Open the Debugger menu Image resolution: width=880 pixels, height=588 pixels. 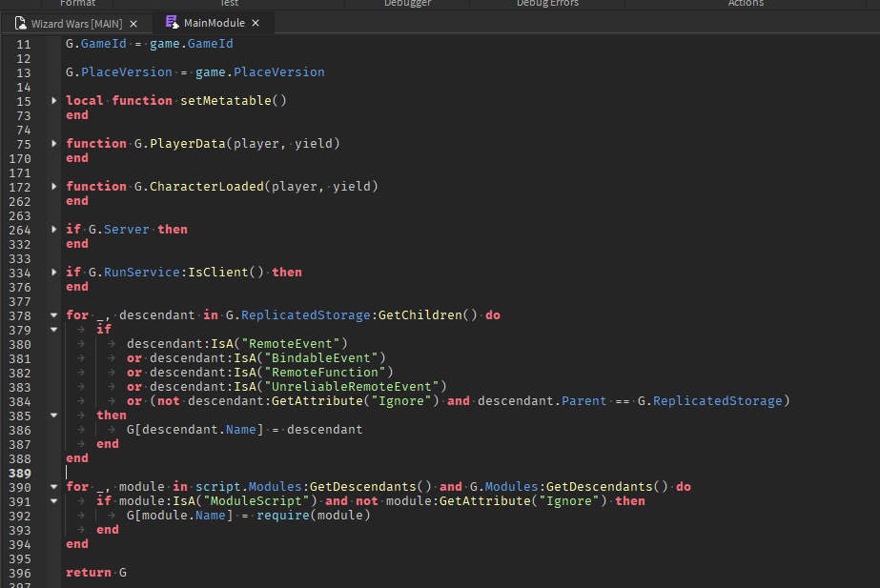tap(407, 4)
